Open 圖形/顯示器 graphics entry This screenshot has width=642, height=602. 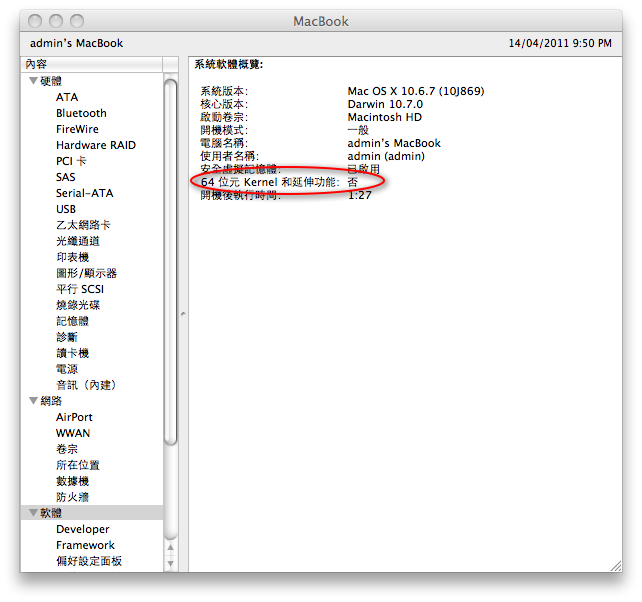86,273
